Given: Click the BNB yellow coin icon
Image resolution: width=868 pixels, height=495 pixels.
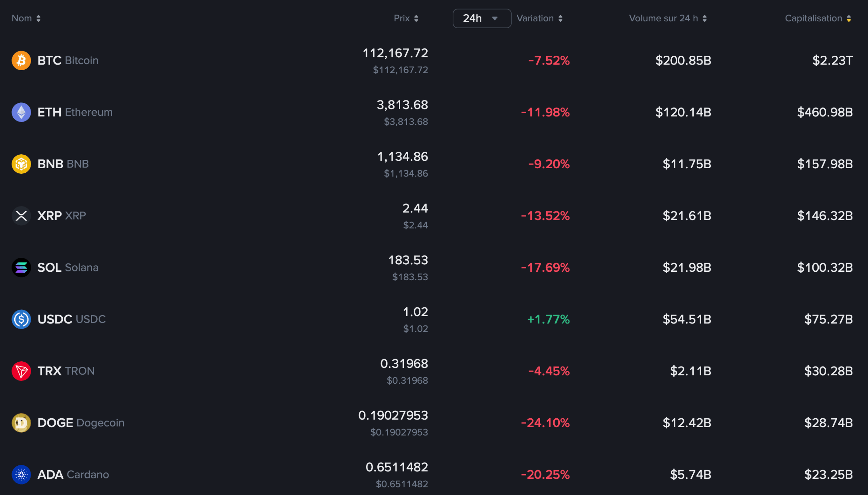Looking at the screenshot, I should click(x=21, y=164).
